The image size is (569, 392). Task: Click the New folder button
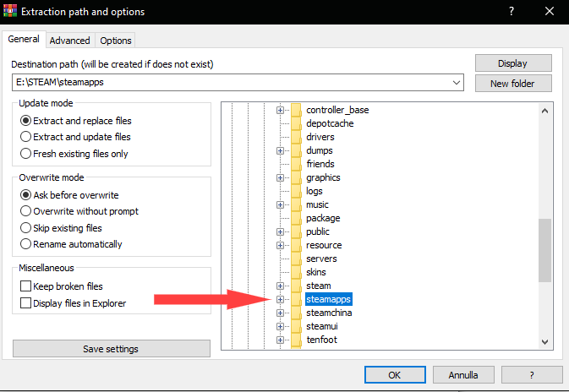pyautogui.click(x=513, y=84)
